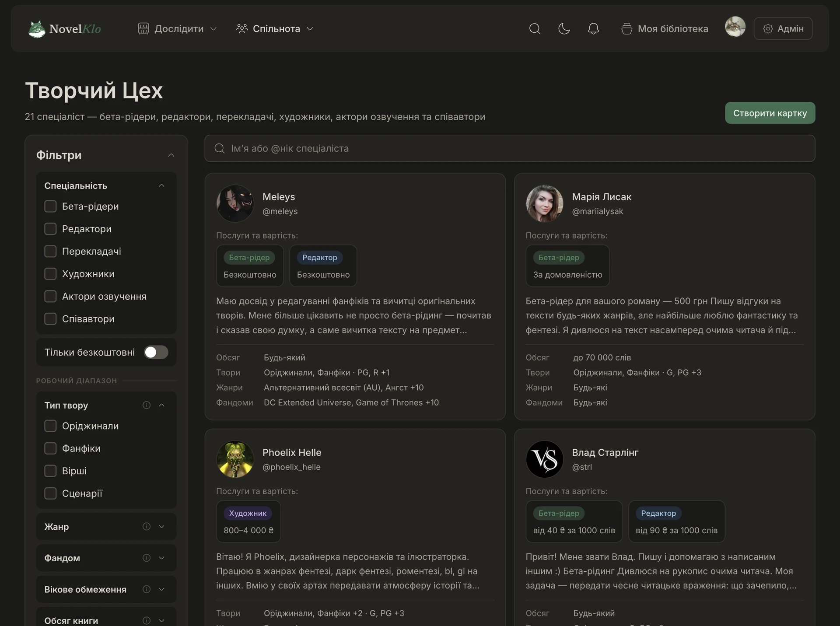Toggle dark mode moon icon
Viewport: 840px width, 626px height.
pos(564,29)
